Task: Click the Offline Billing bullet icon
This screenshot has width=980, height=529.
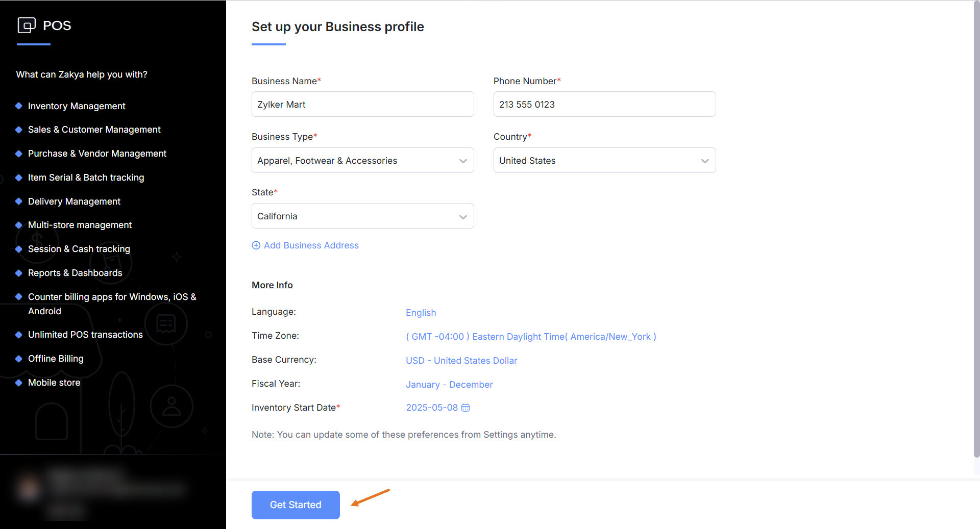Action: coord(19,359)
